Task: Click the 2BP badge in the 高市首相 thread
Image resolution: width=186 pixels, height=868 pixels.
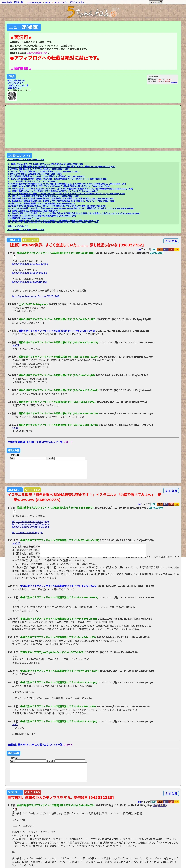Action: [x=153, y=802]
